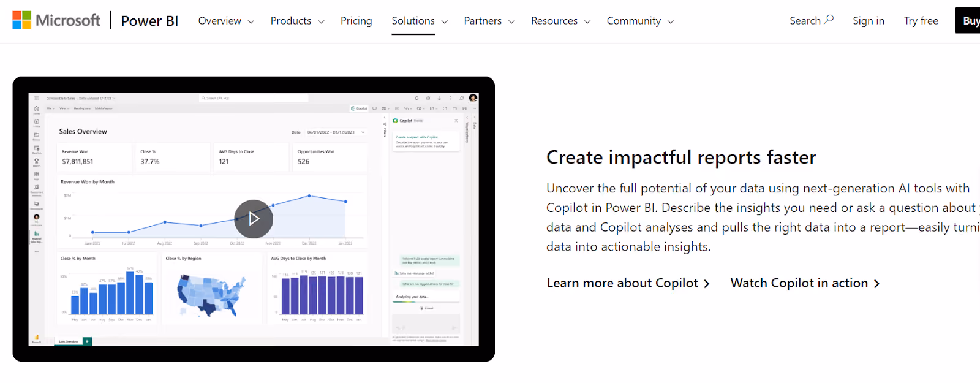This screenshot has height=383, width=980.
Task: Click the black Buy button
Action: (968, 20)
